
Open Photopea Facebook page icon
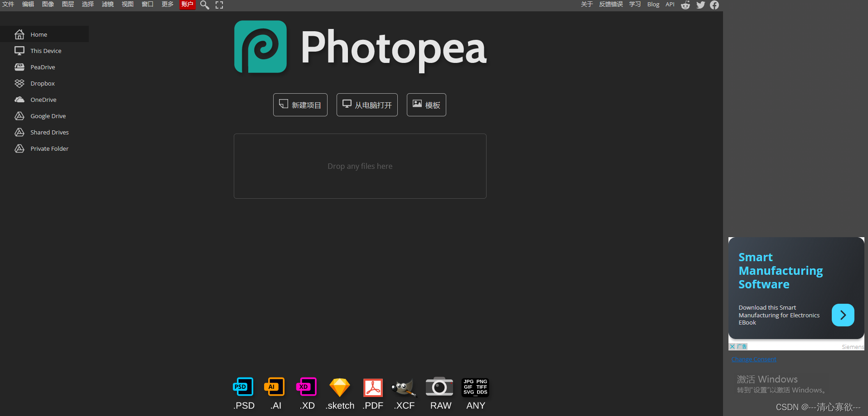pos(714,5)
